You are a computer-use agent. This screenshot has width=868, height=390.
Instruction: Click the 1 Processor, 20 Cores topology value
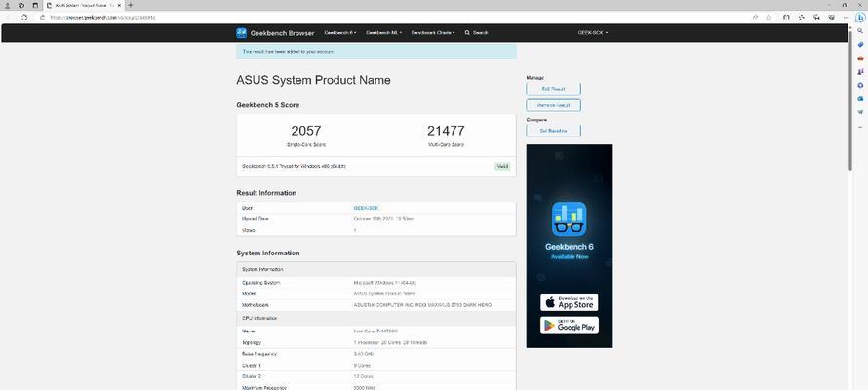(390, 343)
